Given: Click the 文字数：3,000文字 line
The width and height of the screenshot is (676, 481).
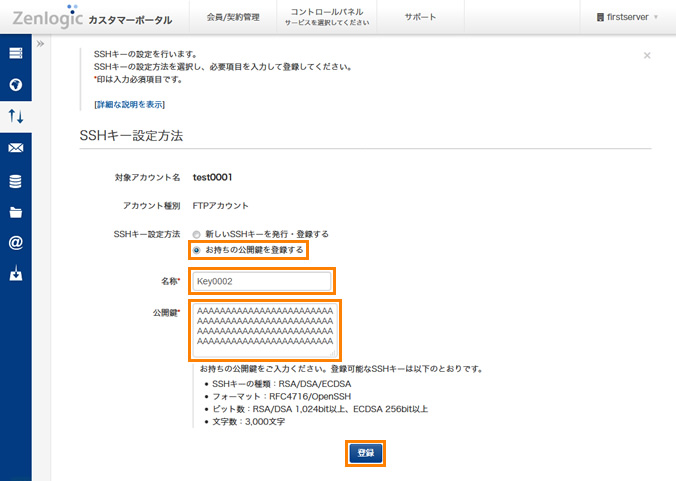Looking at the screenshot, I should tap(248, 422).
